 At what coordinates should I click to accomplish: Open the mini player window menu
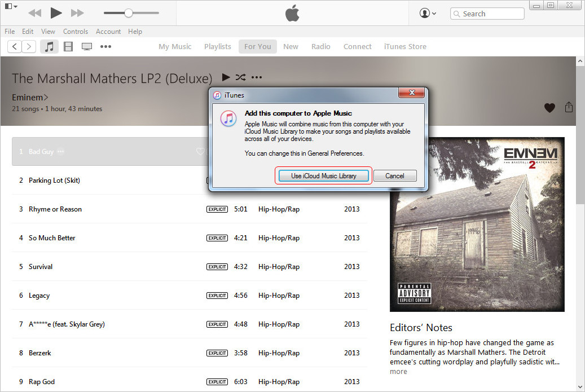11,6
